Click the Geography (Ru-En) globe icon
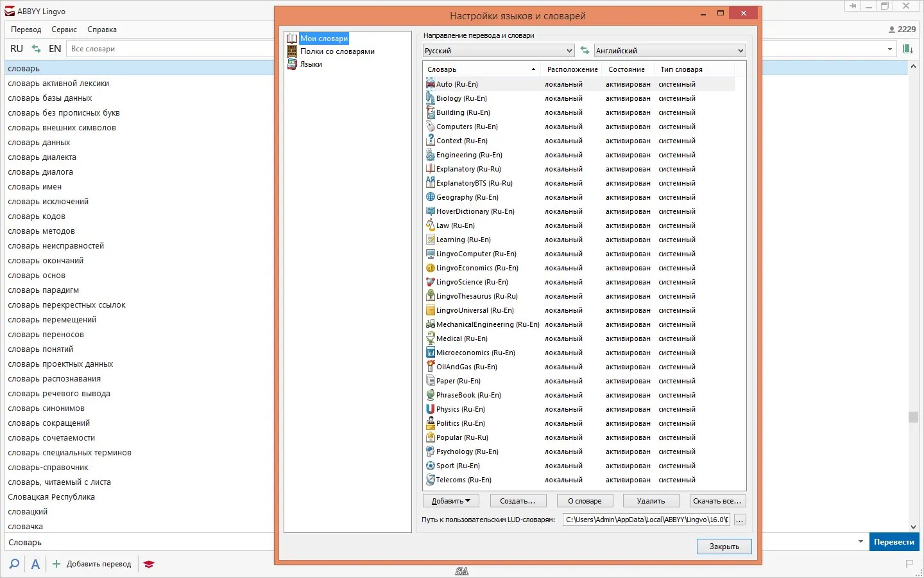The image size is (924, 578). [431, 197]
